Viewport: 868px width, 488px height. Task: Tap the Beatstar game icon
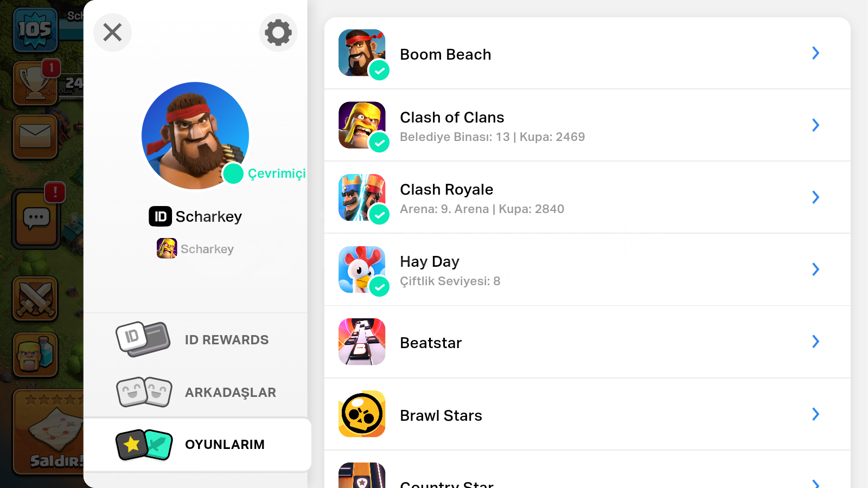(362, 342)
